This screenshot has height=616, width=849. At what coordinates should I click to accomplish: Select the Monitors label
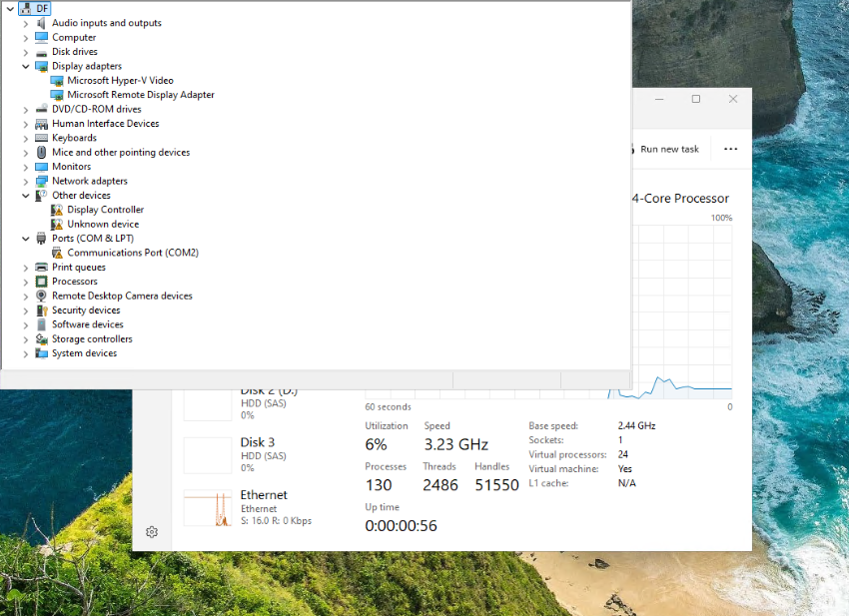point(72,167)
